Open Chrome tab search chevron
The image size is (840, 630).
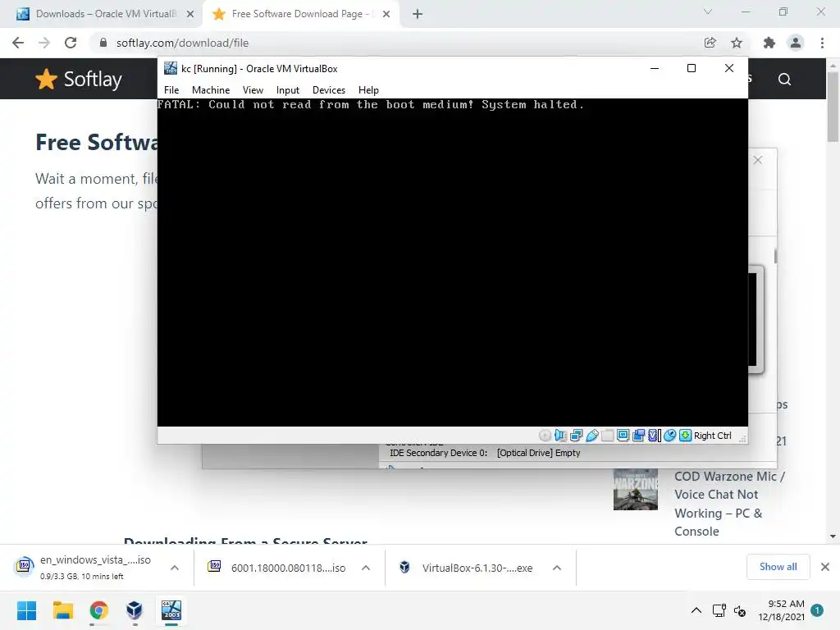708,11
